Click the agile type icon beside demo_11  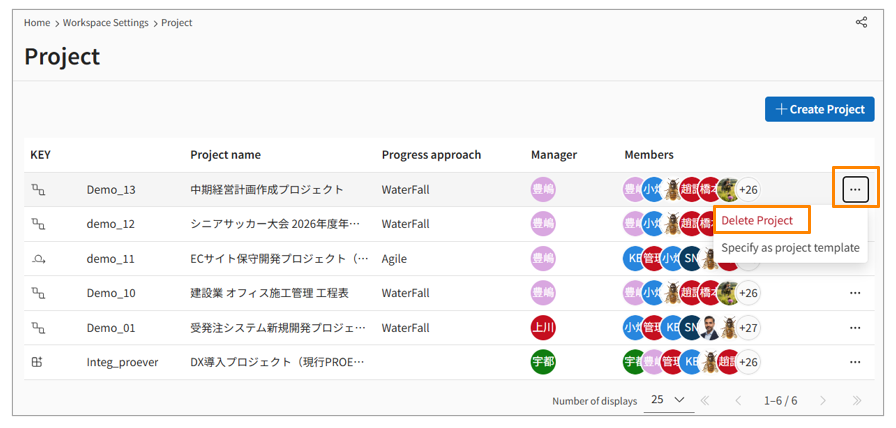coord(38,258)
